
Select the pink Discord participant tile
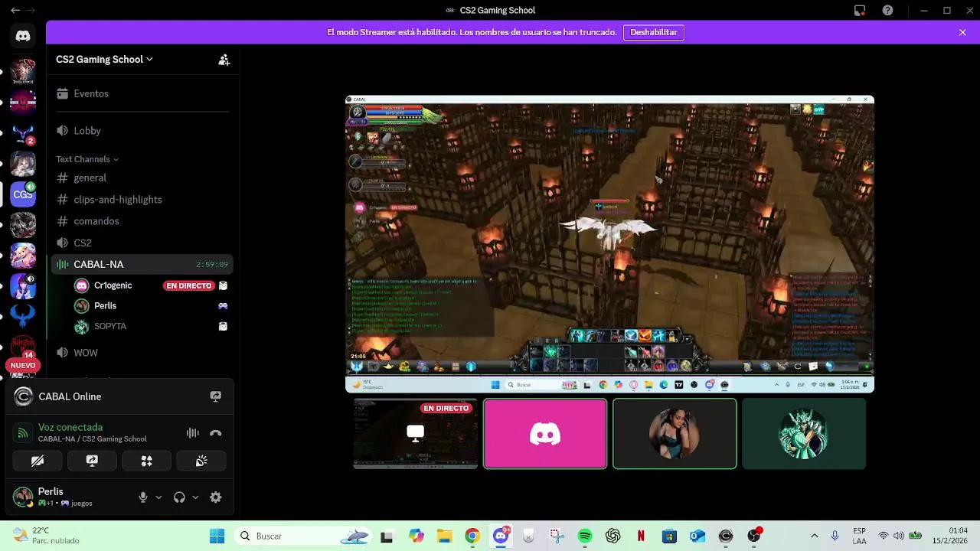tap(545, 433)
